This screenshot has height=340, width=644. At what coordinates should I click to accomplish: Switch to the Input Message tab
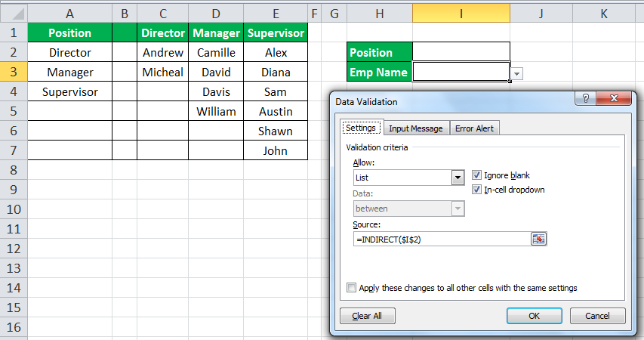(x=416, y=128)
